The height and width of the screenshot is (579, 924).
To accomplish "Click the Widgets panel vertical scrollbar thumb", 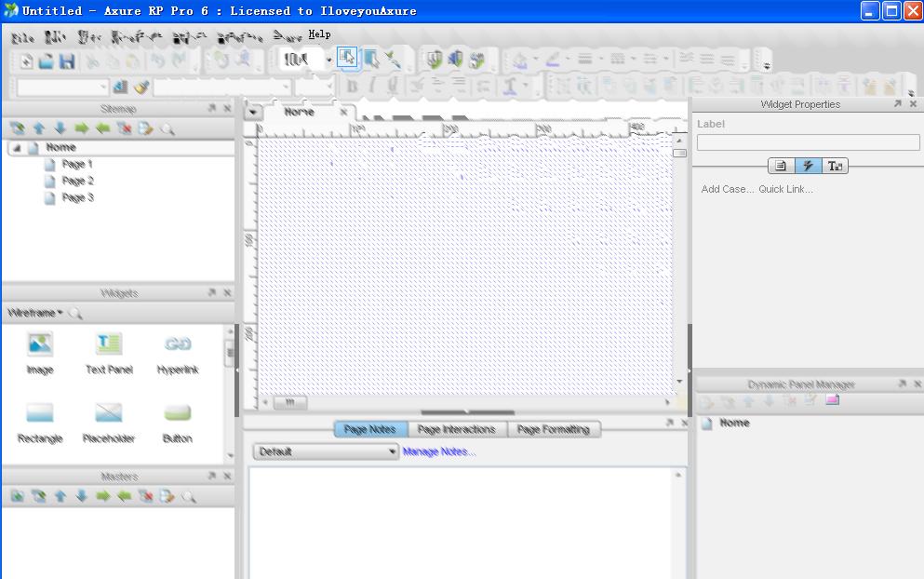I will (230, 353).
